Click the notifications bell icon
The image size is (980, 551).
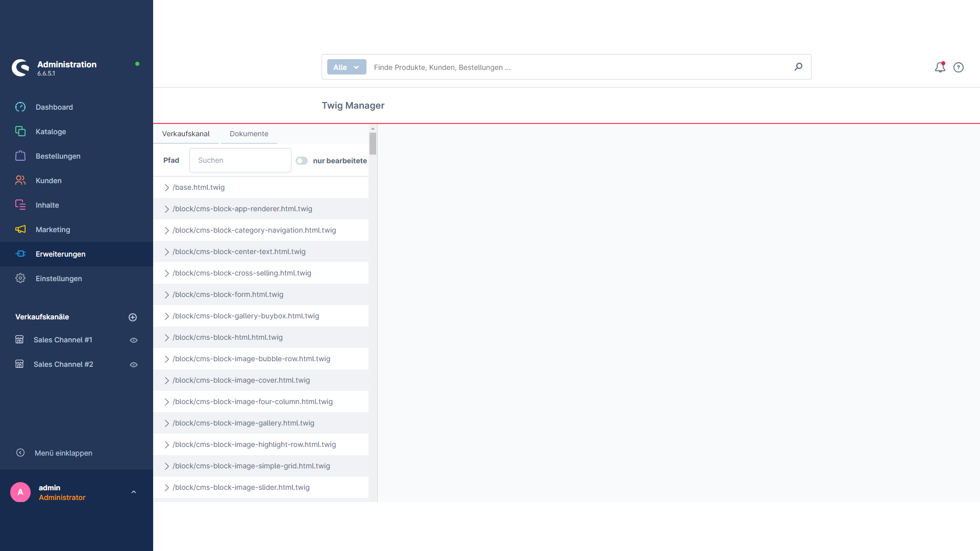pyautogui.click(x=940, y=67)
